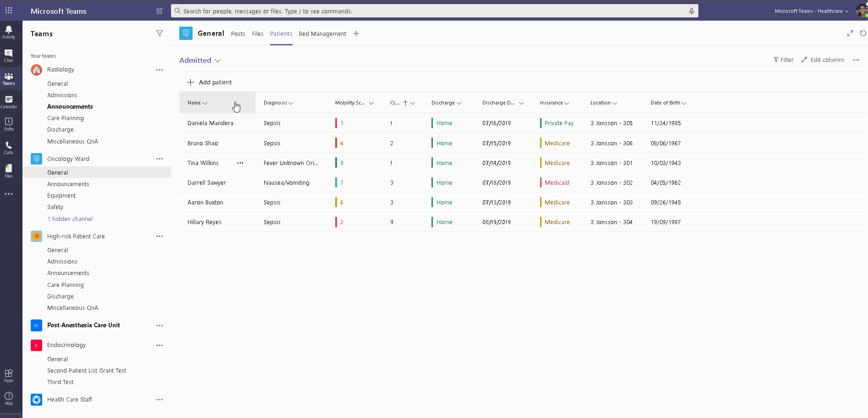Open Radiology Announcements channel
Image resolution: width=868 pixels, height=418 pixels.
[x=70, y=106]
